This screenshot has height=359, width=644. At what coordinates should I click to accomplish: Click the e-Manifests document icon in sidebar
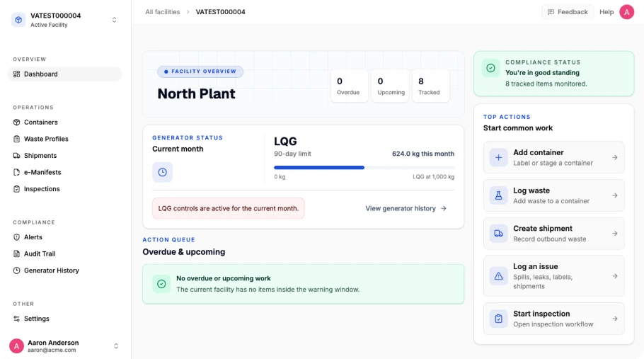pos(16,172)
